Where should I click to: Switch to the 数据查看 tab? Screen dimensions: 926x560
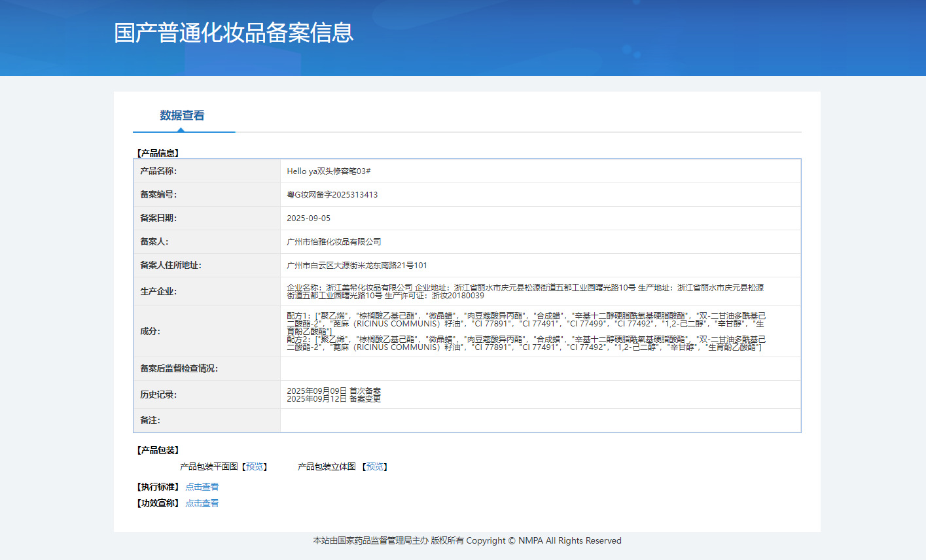click(182, 116)
